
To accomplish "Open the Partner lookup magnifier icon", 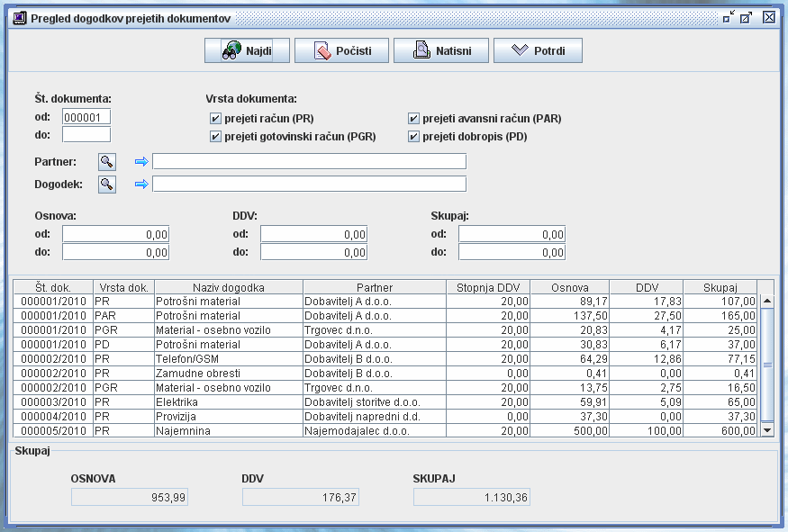I will point(107,161).
